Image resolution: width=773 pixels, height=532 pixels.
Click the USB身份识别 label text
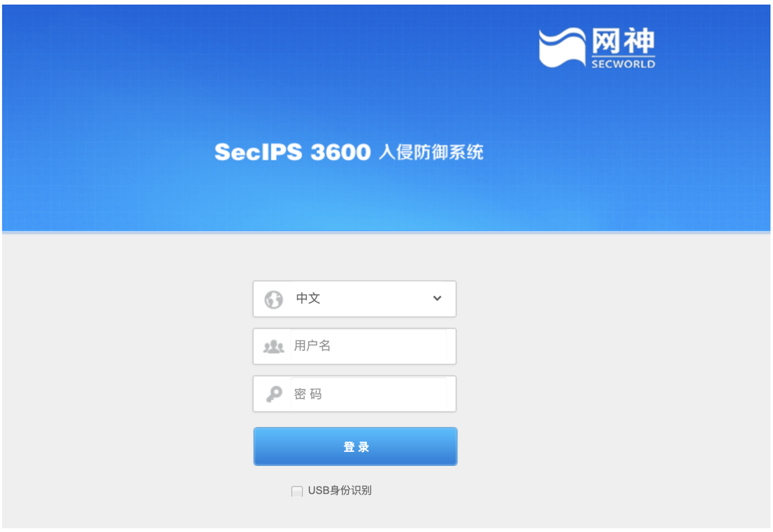(340, 490)
